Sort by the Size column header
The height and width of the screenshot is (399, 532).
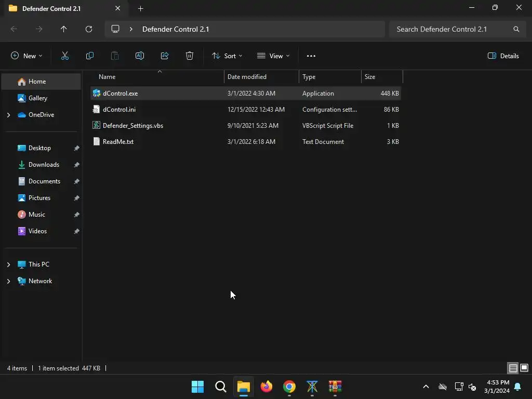[x=382, y=77]
